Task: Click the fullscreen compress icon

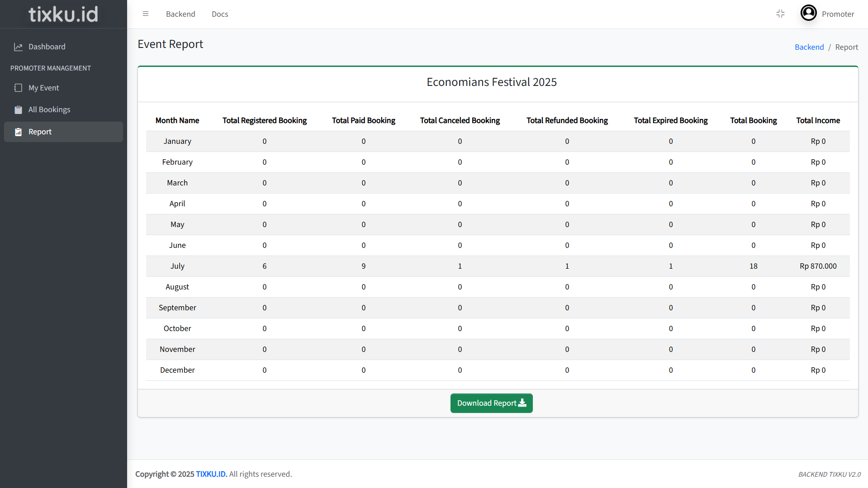Action: click(780, 14)
